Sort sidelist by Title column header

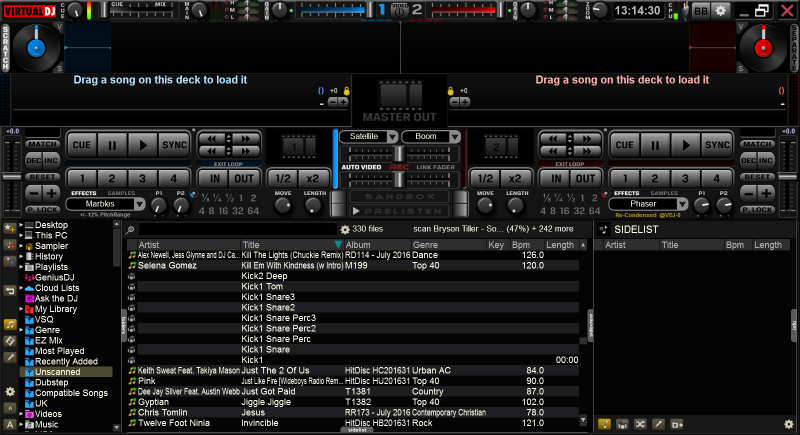coord(691,245)
